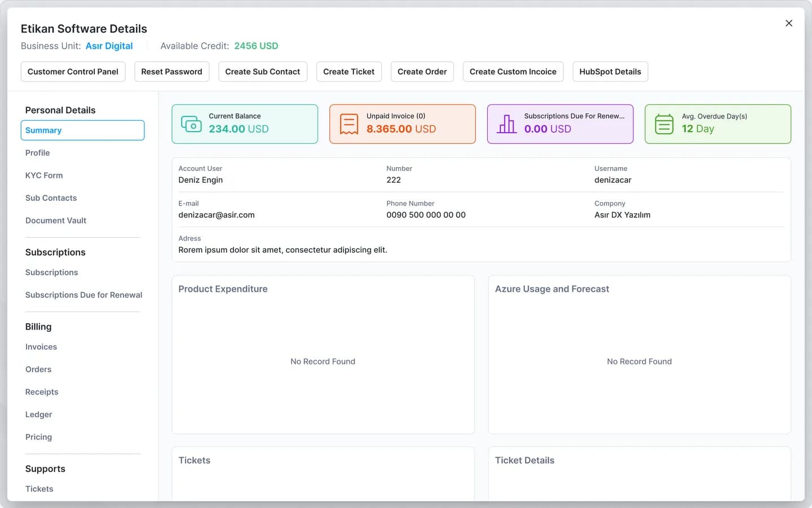Select the Summary sidebar item
Image resolution: width=812 pixels, height=508 pixels.
(x=82, y=130)
